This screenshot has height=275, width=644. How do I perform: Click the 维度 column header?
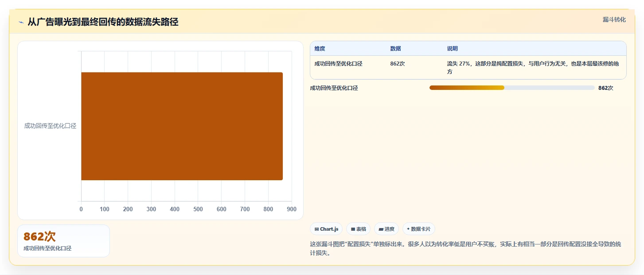(320, 49)
